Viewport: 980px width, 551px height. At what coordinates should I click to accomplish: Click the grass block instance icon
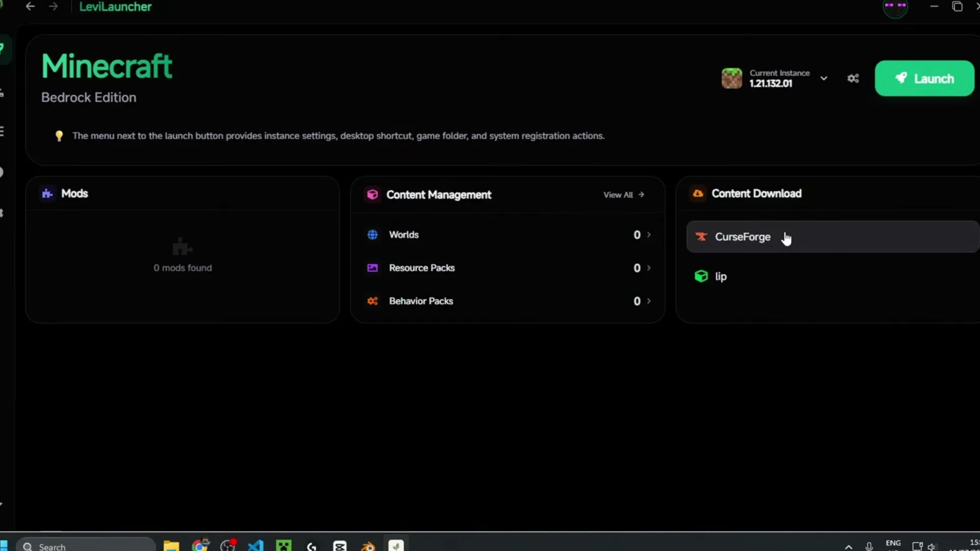coord(731,79)
